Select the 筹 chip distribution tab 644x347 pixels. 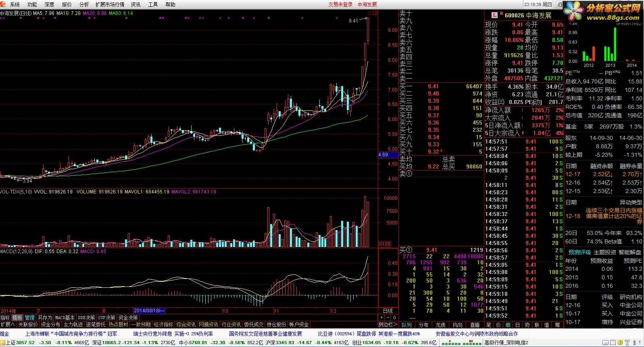557,324
